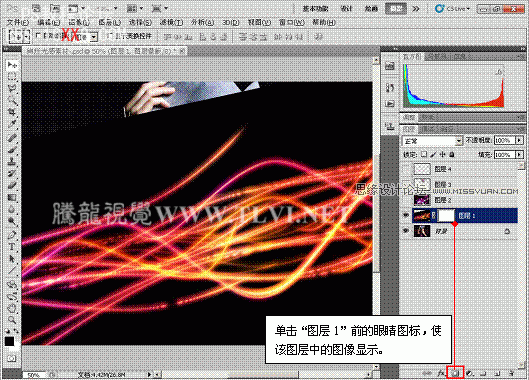Expand more workspaces chevron
Viewport: 529px width, 380px height.
click(416, 8)
